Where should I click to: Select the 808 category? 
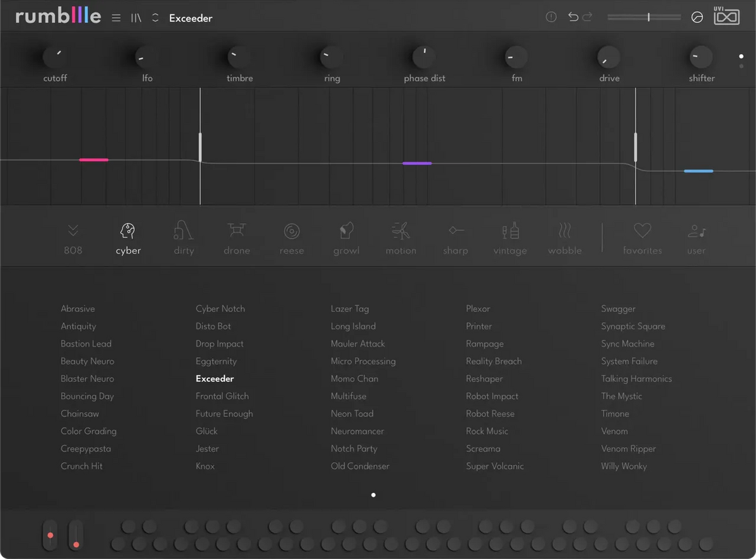(73, 239)
